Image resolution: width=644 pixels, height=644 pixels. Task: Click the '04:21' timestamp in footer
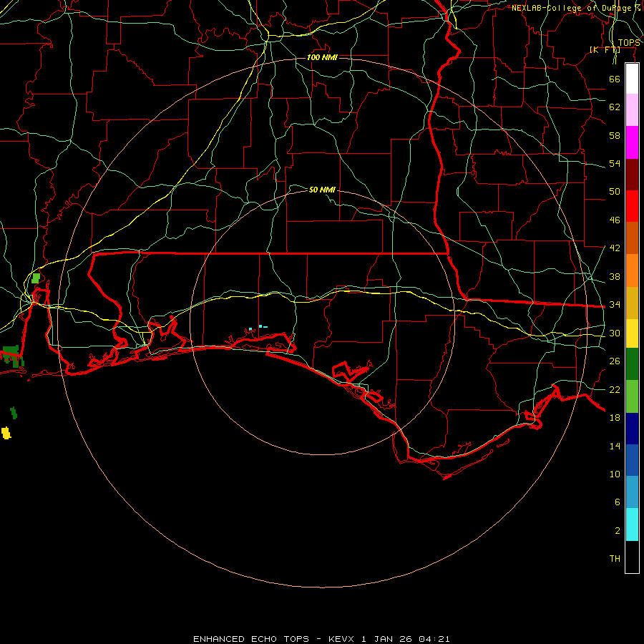(x=434, y=639)
